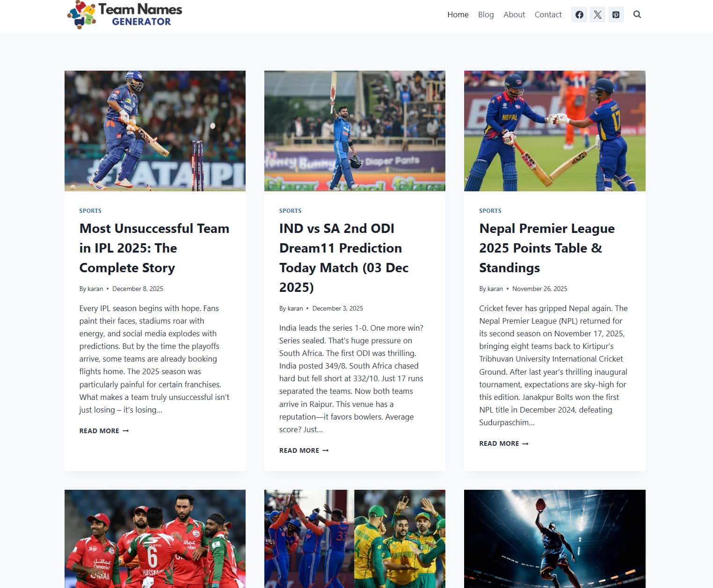Select the Sports category above the IPL article
This screenshot has height=588, width=713.
[x=90, y=211]
